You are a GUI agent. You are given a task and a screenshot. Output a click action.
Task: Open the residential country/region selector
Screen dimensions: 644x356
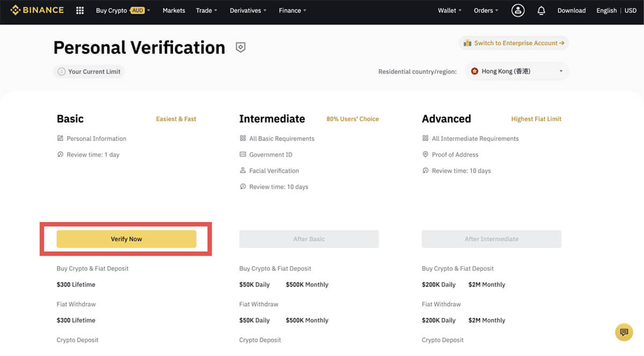516,71
